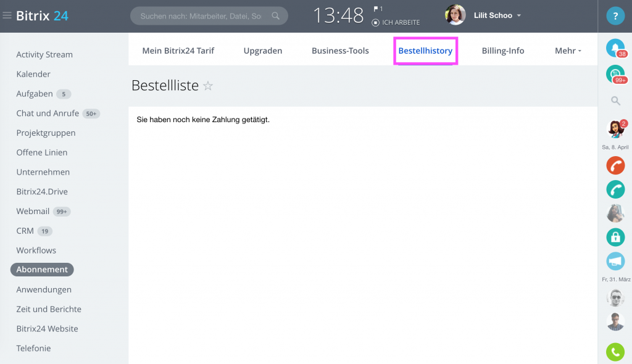Open Kalender in sidebar
632x364 pixels.
coord(33,74)
